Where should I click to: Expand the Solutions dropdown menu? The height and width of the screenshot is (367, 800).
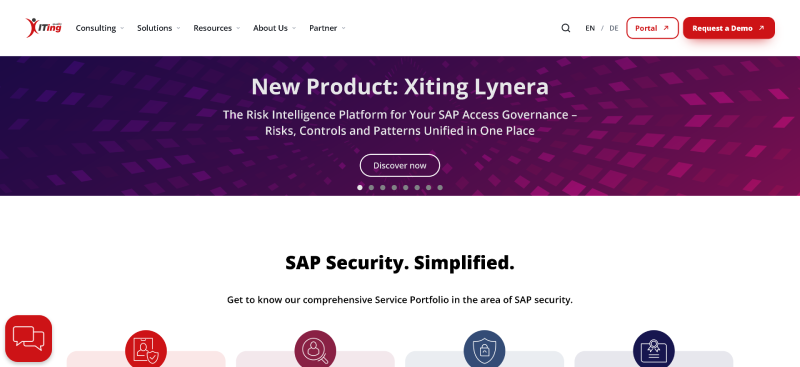click(159, 28)
